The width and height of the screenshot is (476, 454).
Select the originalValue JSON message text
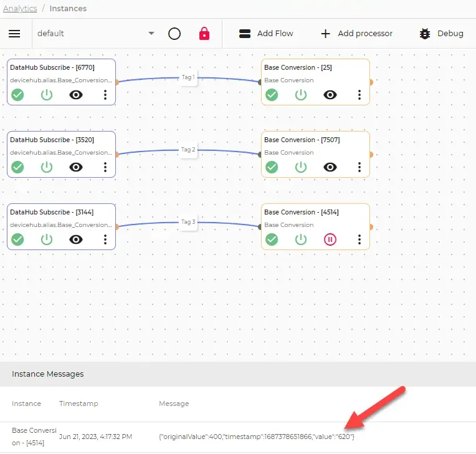click(257, 437)
